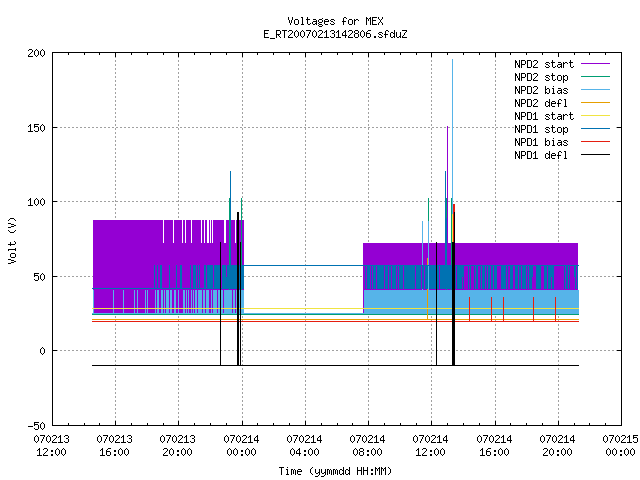Click the light blue NPD2 bias legend line

[595, 89]
